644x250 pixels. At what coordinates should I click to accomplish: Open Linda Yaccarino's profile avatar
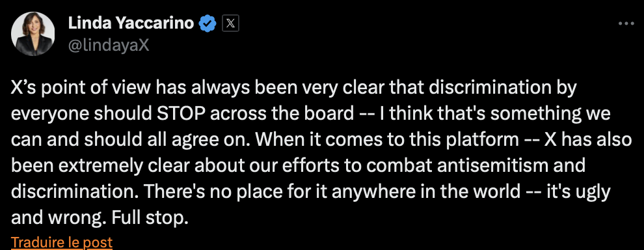pyautogui.click(x=33, y=34)
